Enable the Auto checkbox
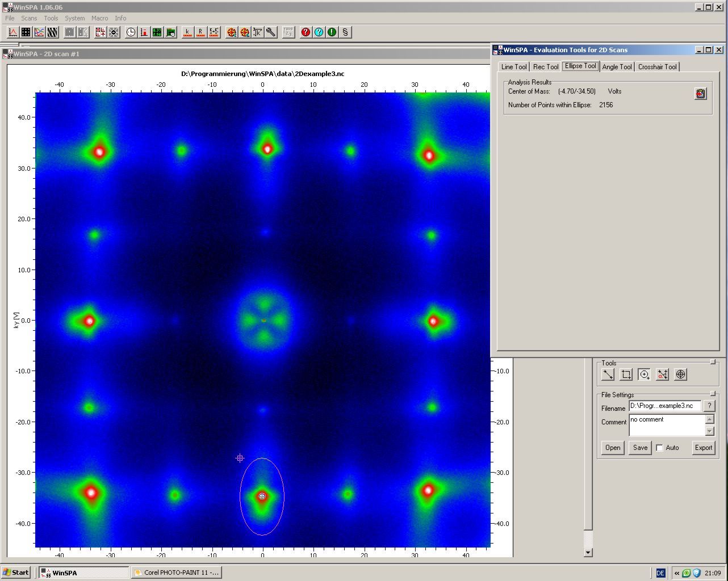Image resolution: width=728 pixels, height=581 pixels. (659, 448)
